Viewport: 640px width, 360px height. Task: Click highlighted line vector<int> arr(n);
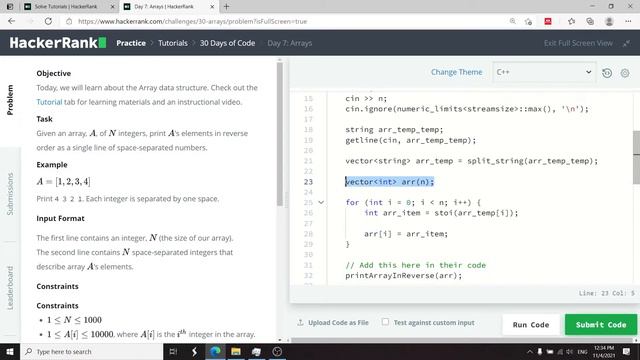(389, 182)
